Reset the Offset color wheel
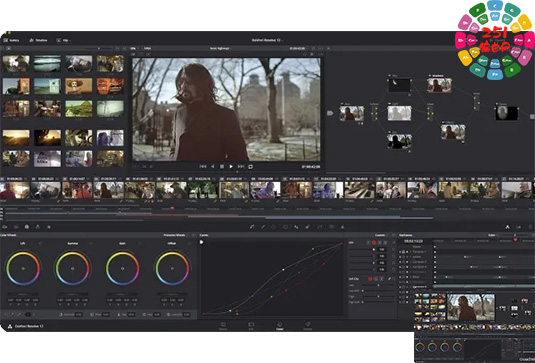 189,244
